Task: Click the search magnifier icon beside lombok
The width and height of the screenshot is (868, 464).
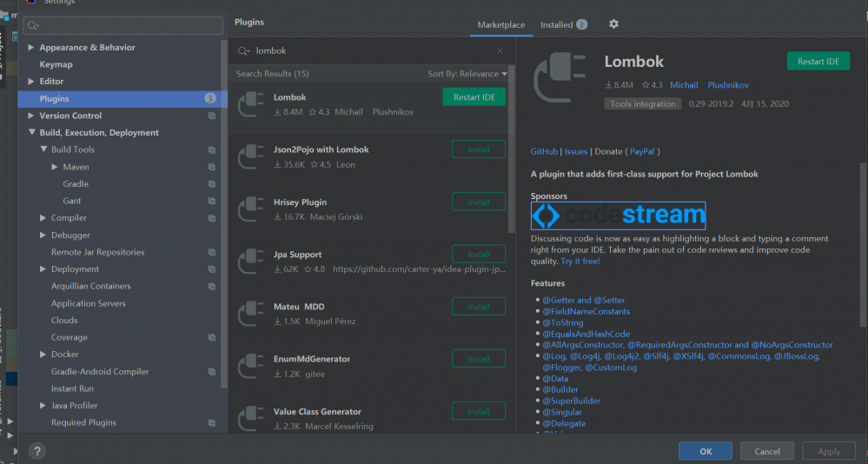Action: pyautogui.click(x=243, y=51)
